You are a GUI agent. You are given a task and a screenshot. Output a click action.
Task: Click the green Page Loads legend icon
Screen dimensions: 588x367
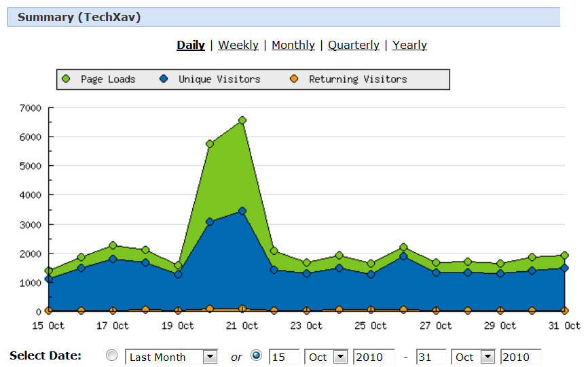click(x=66, y=79)
